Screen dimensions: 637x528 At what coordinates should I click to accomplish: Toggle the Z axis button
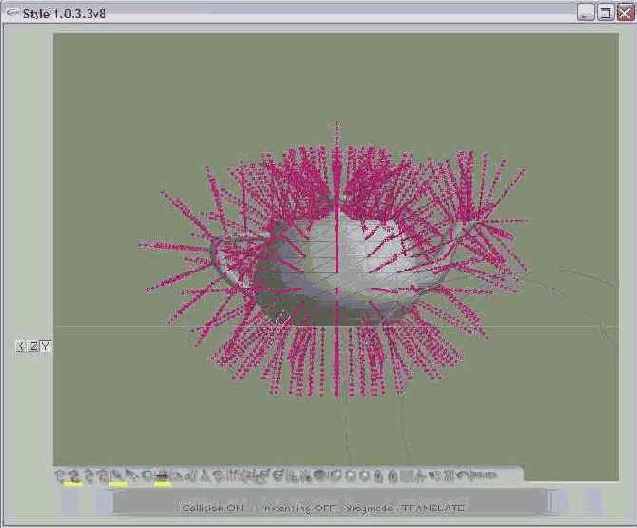point(33,346)
